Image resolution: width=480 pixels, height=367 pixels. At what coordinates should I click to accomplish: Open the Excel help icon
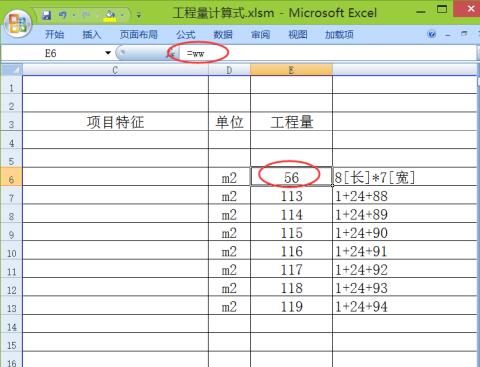pyautogui.click(x=432, y=34)
